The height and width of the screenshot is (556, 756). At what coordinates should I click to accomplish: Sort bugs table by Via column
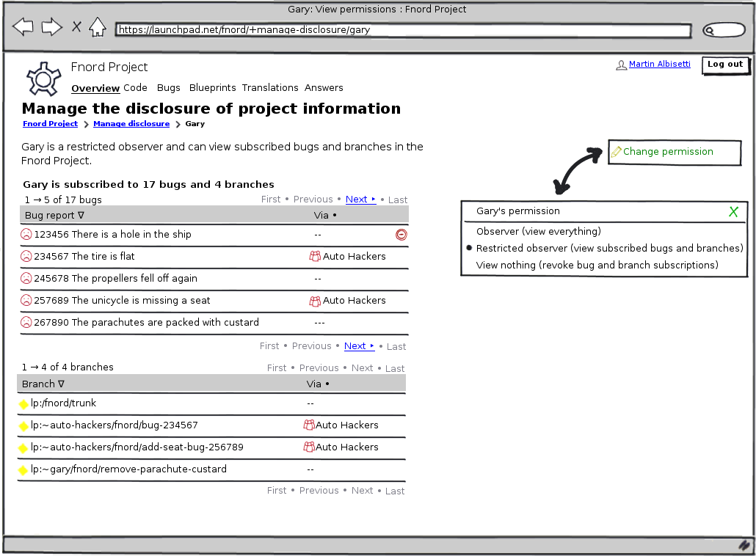click(324, 216)
